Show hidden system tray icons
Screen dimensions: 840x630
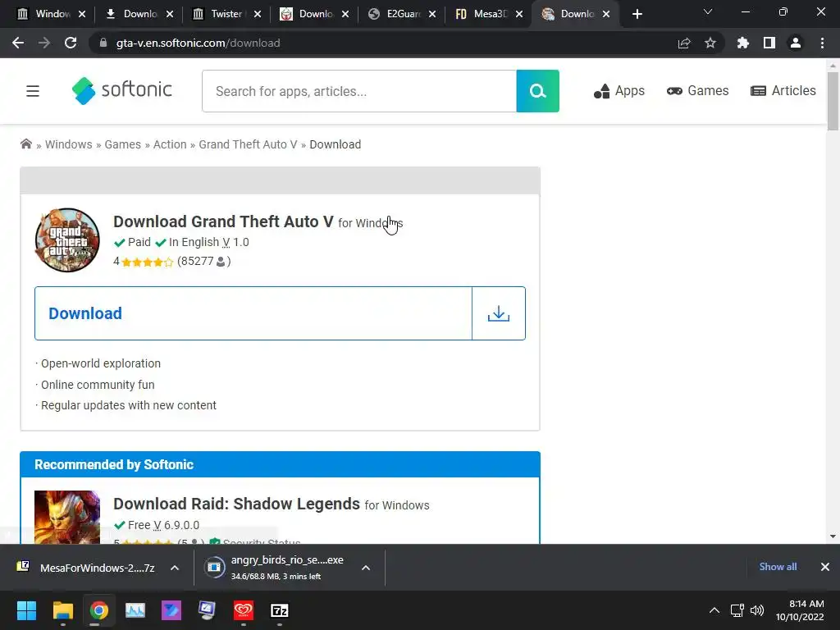(714, 610)
